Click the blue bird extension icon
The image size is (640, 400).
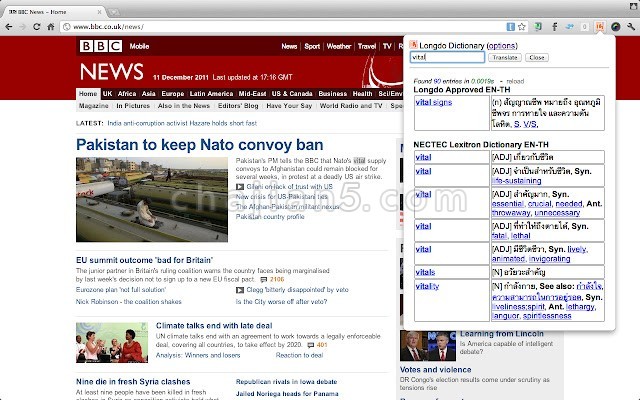click(569, 27)
